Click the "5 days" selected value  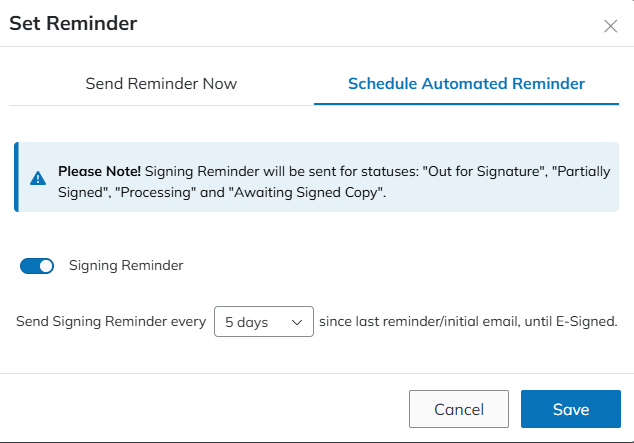pyautogui.click(x=246, y=322)
